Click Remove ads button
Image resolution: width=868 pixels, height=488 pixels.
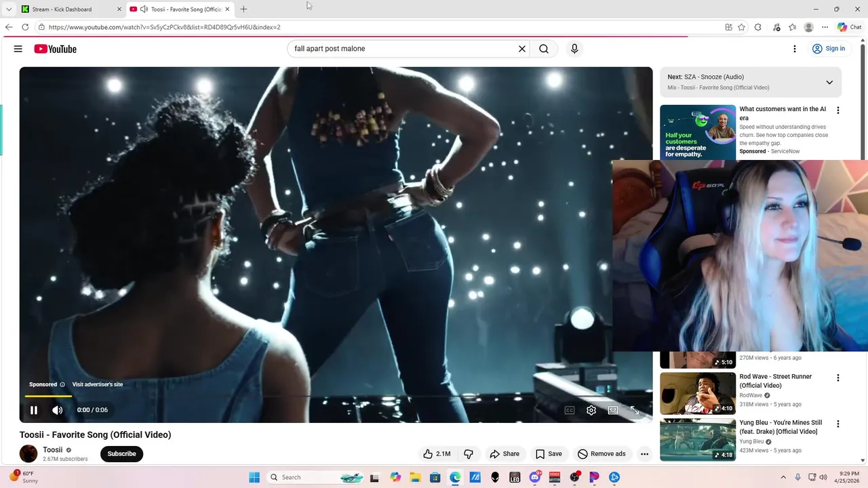click(x=601, y=454)
